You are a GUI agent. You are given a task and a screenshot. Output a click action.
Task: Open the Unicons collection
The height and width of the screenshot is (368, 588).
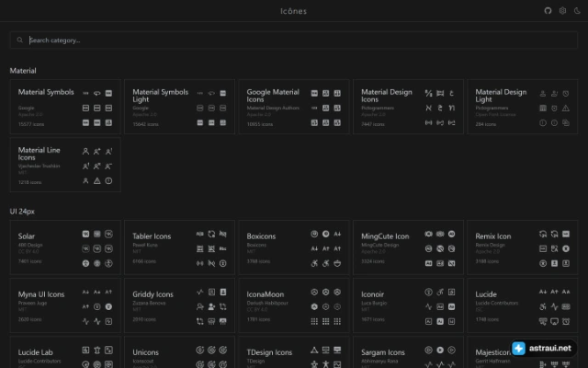click(180, 352)
